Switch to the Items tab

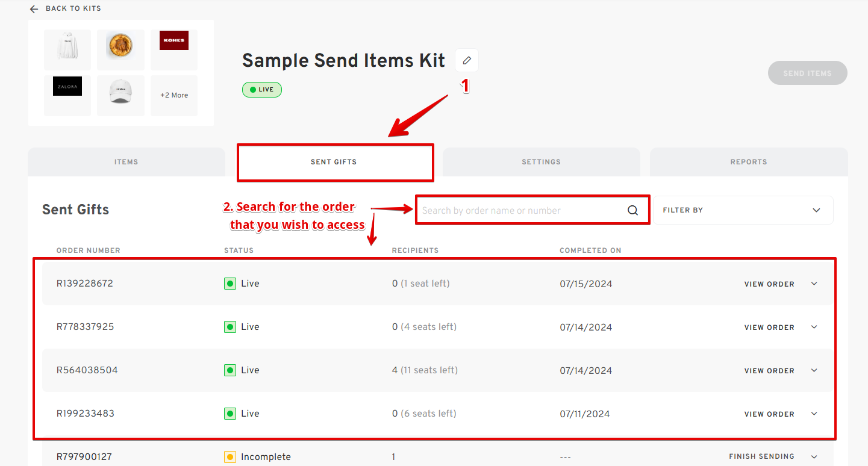point(126,162)
